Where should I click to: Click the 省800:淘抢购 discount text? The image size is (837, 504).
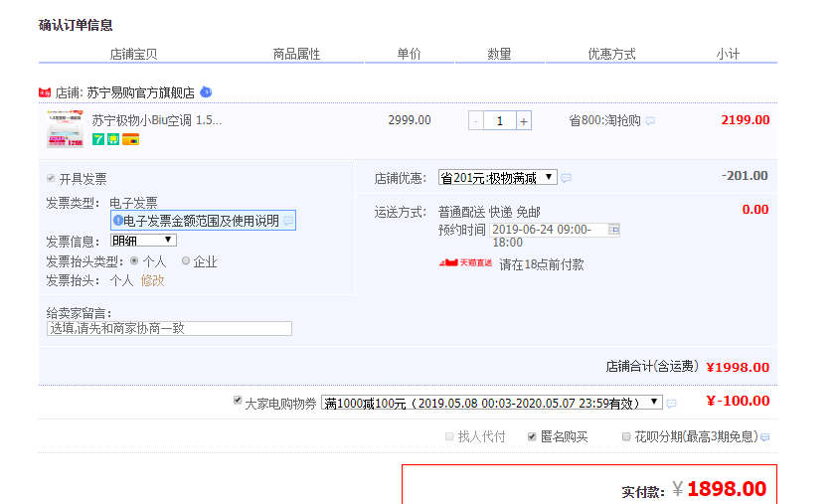(604, 120)
